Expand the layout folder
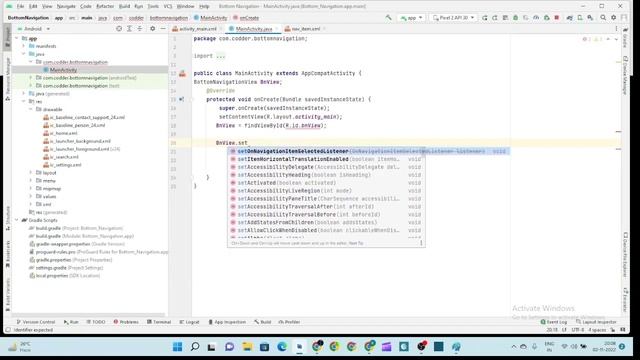 coord(31,173)
